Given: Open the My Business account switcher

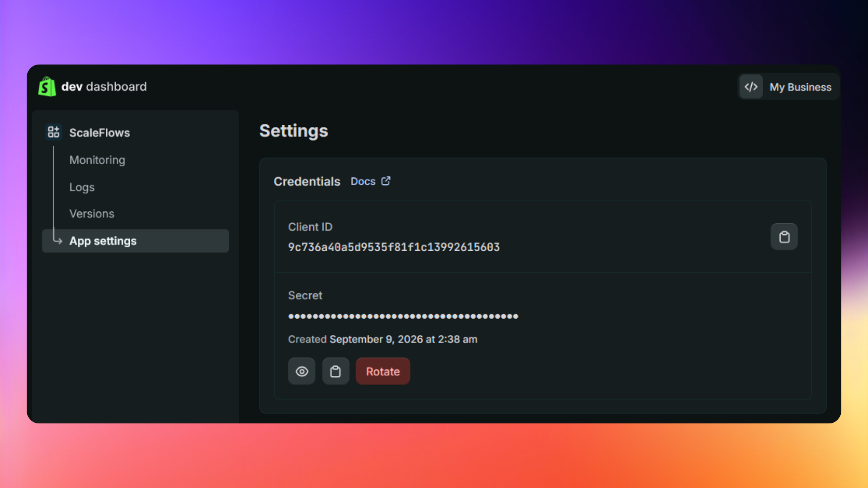Looking at the screenshot, I should (789, 87).
